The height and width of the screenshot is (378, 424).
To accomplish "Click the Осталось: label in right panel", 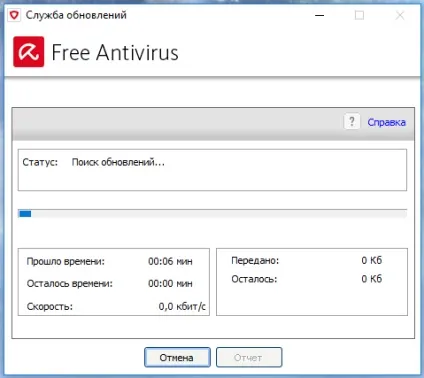I will [254, 279].
